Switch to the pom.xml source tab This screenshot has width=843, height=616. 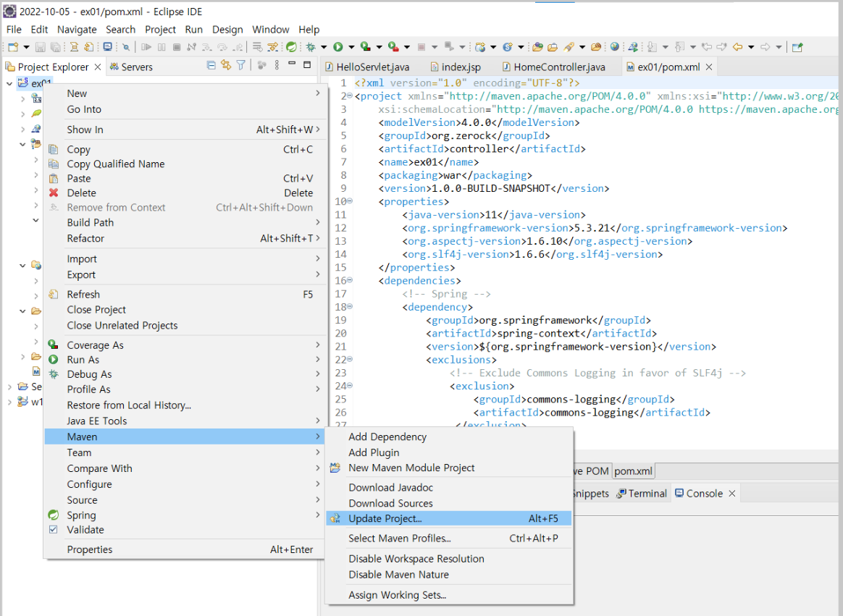pyautogui.click(x=633, y=471)
